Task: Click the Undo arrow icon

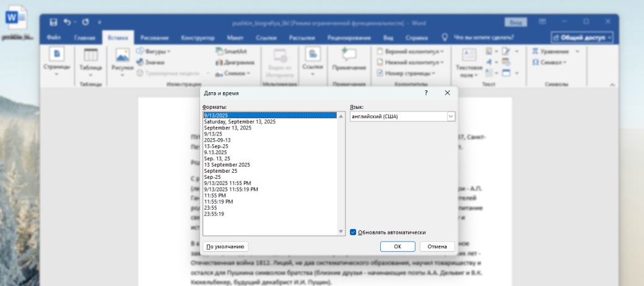Action: click(x=68, y=22)
